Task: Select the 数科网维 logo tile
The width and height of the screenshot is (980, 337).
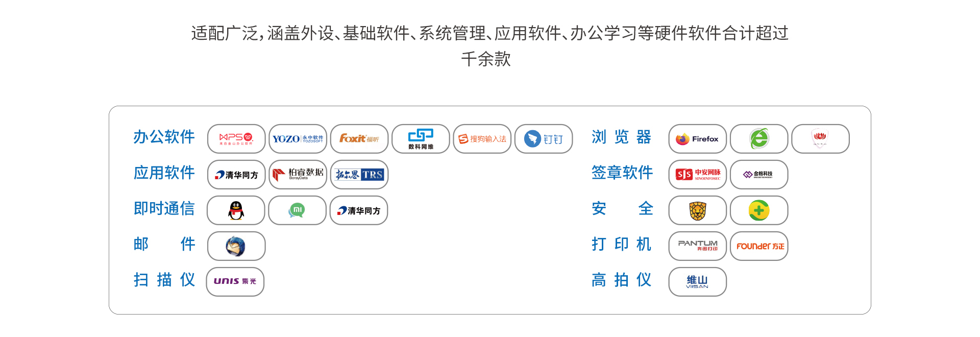Action: (421, 139)
